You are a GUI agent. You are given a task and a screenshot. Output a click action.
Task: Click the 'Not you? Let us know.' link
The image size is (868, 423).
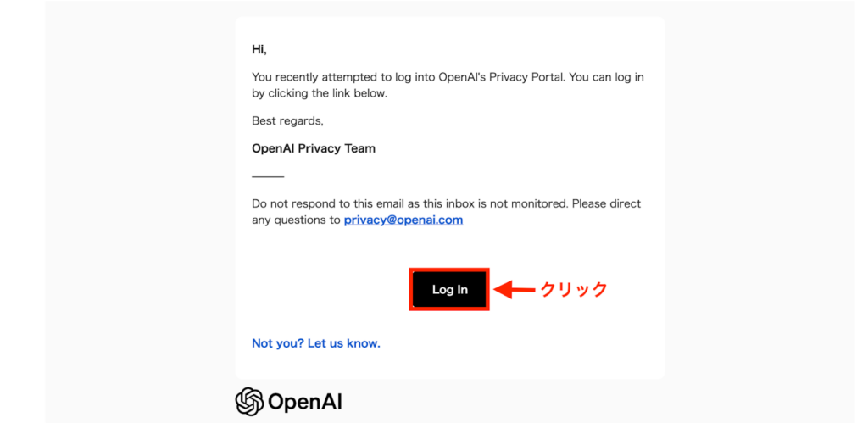point(316,343)
